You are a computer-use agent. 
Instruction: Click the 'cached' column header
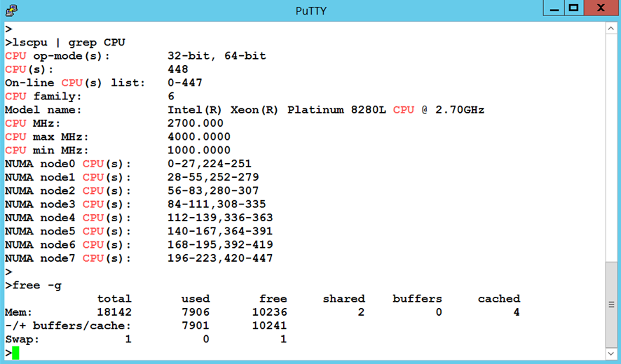(x=498, y=299)
